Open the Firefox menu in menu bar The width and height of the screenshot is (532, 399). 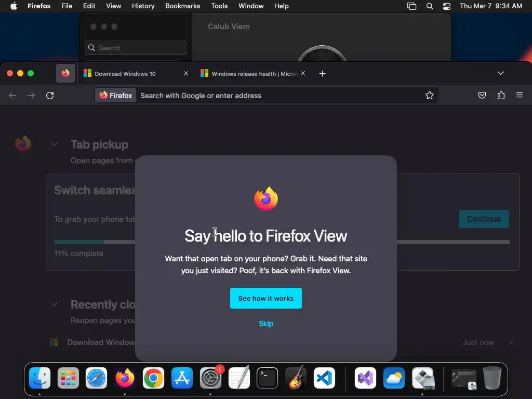click(x=39, y=6)
